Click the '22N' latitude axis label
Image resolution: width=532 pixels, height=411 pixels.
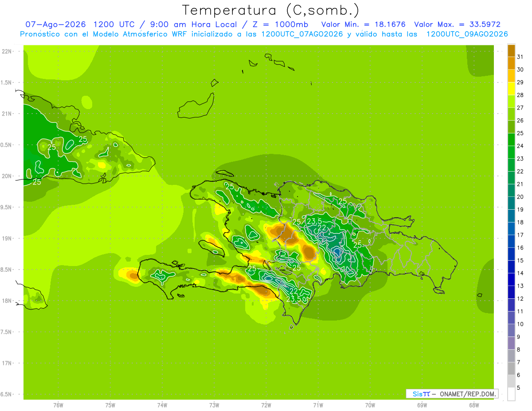pyautogui.click(x=7, y=51)
